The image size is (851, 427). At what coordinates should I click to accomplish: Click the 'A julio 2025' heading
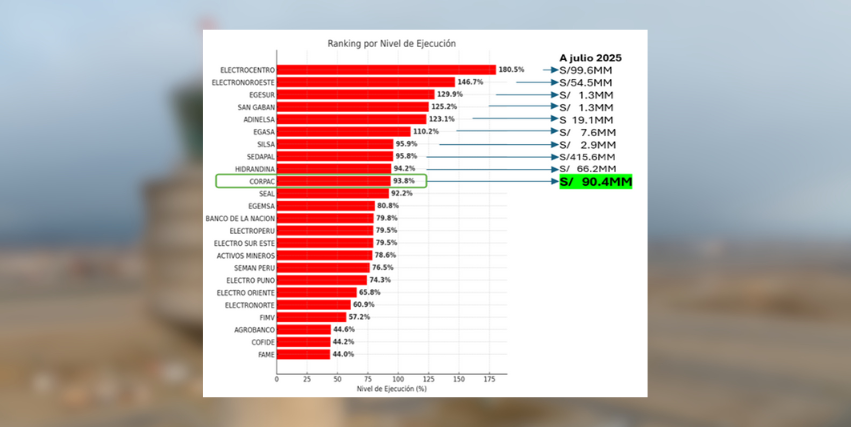click(590, 58)
